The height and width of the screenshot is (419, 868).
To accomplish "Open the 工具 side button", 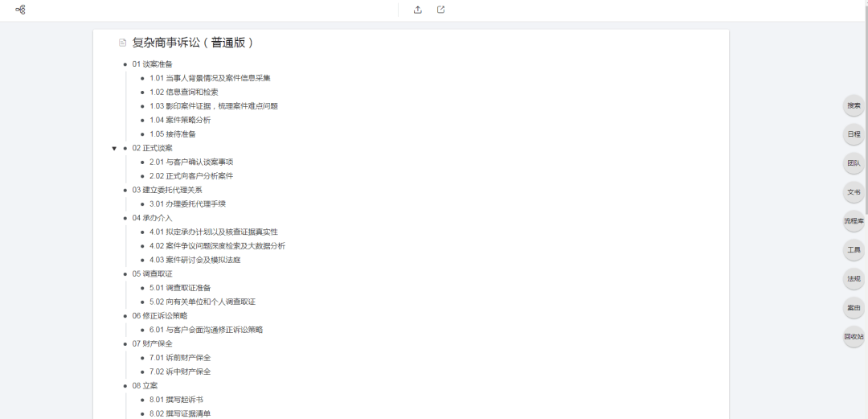I will [854, 250].
